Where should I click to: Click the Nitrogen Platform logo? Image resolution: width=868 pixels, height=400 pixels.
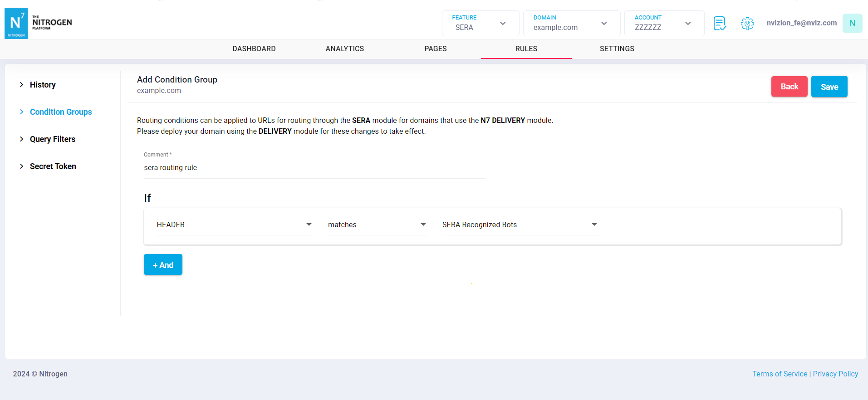click(x=39, y=23)
